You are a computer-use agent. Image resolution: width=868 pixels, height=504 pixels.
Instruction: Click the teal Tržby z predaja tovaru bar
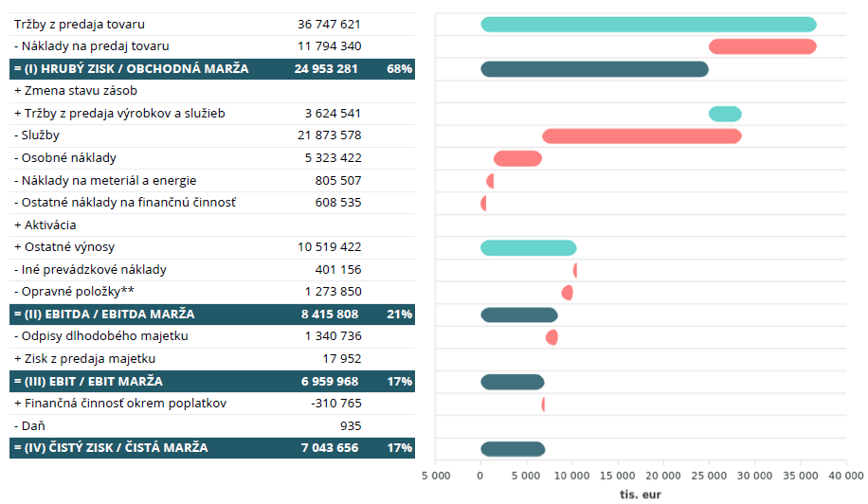coord(648,25)
